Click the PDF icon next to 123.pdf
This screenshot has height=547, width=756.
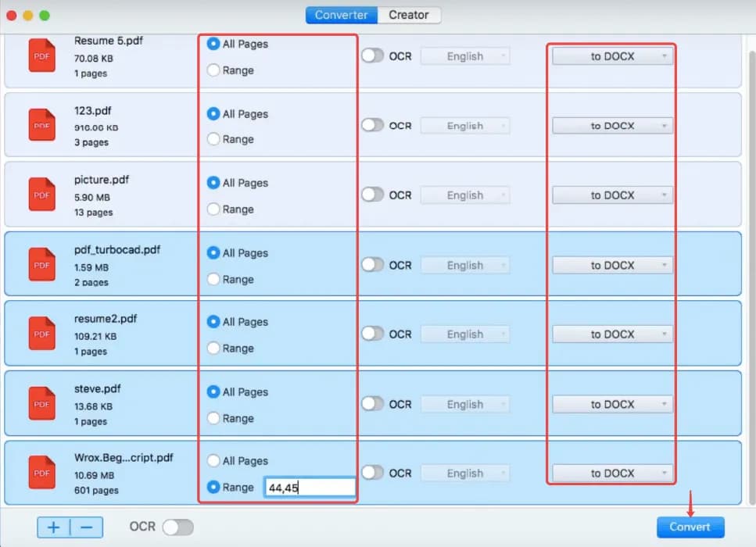pos(42,125)
